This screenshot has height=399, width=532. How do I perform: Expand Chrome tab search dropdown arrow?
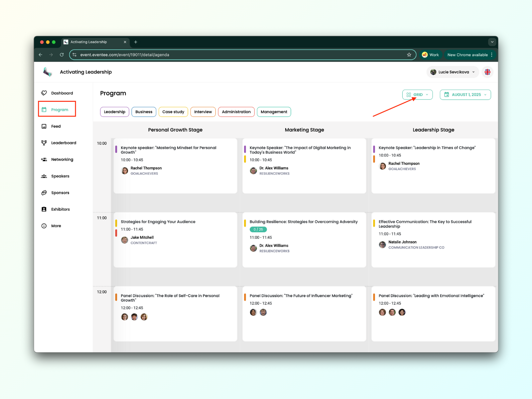492,42
